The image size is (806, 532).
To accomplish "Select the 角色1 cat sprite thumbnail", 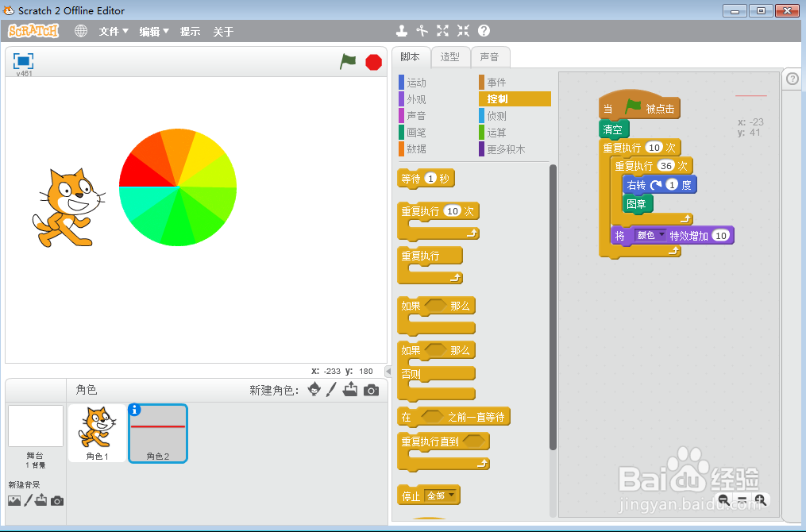I will click(x=97, y=433).
